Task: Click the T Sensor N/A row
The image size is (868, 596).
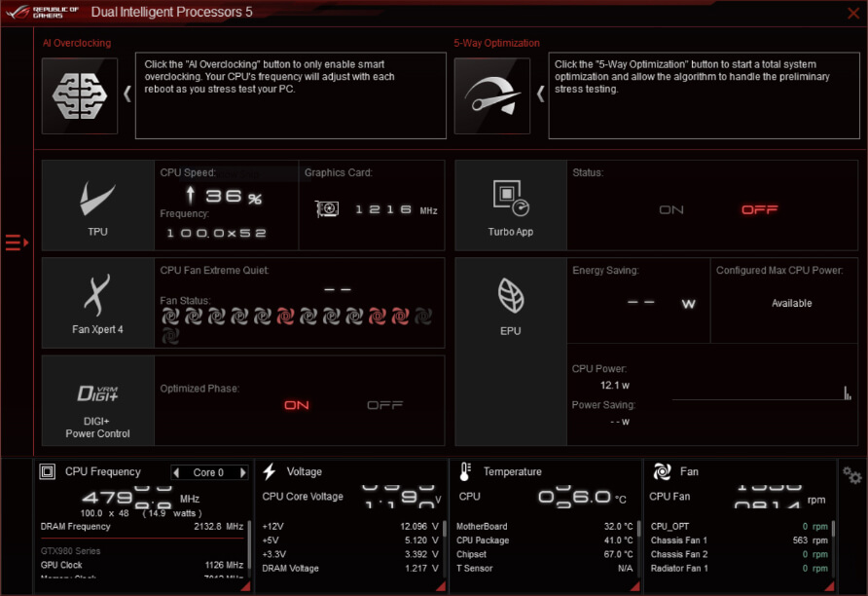Action: [x=545, y=569]
